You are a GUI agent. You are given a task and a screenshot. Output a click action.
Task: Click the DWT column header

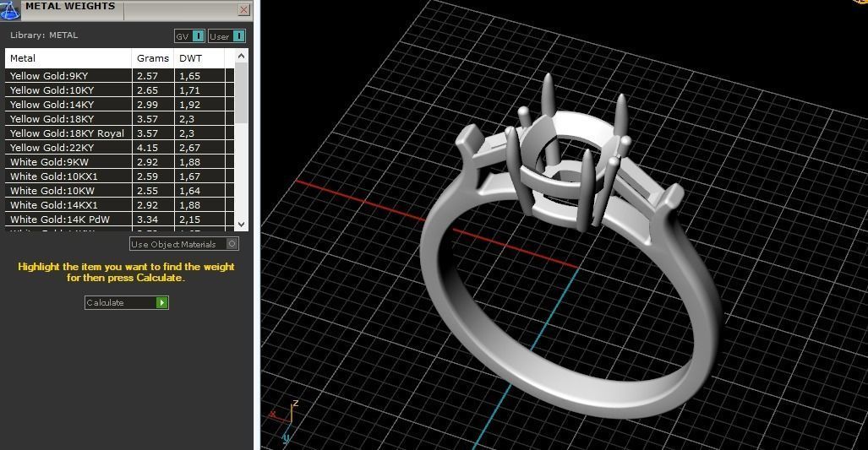[x=199, y=58]
